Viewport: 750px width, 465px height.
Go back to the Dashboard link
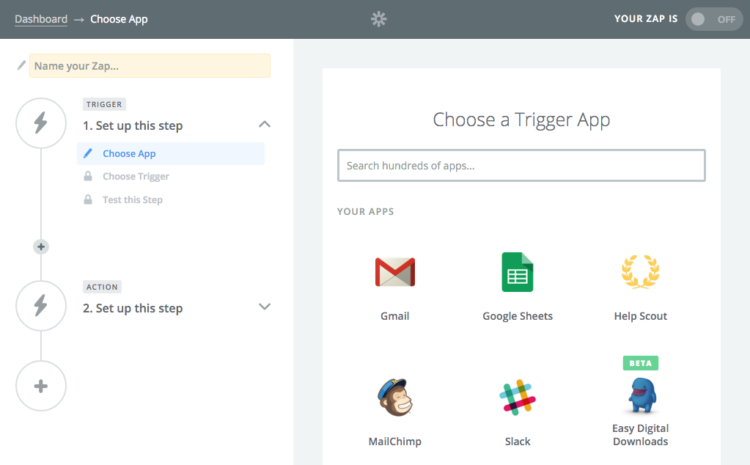point(41,19)
